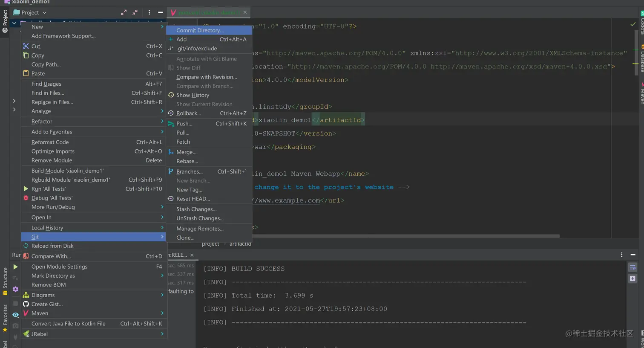
Task: Toggle the Favorites tool window strip button
Action: 5,318
